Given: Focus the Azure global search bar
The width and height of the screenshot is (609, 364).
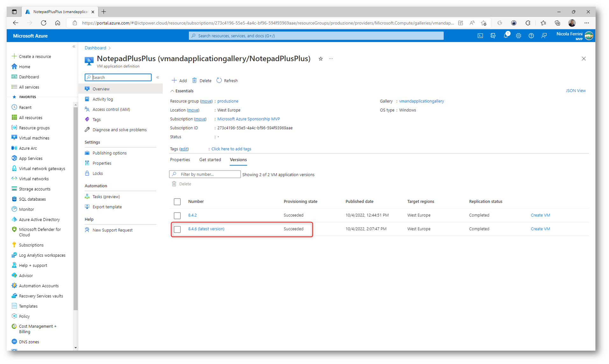Looking at the screenshot, I should (x=316, y=36).
